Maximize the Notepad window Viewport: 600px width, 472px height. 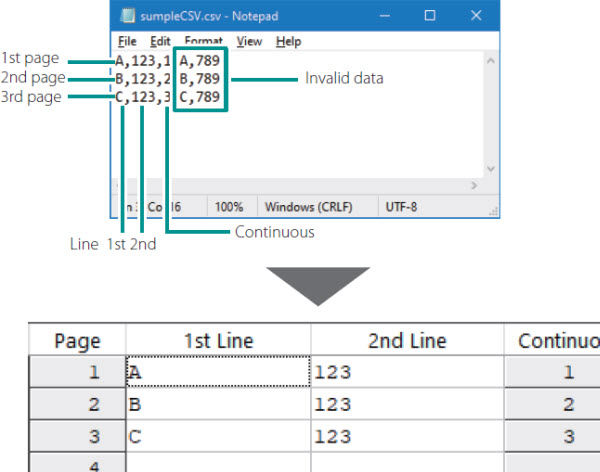[429, 16]
